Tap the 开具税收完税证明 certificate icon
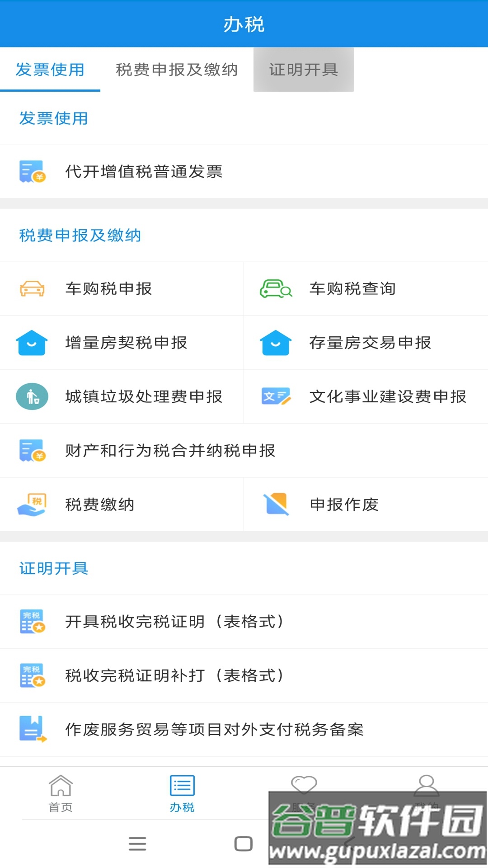The height and width of the screenshot is (868, 488). tap(32, 622)
